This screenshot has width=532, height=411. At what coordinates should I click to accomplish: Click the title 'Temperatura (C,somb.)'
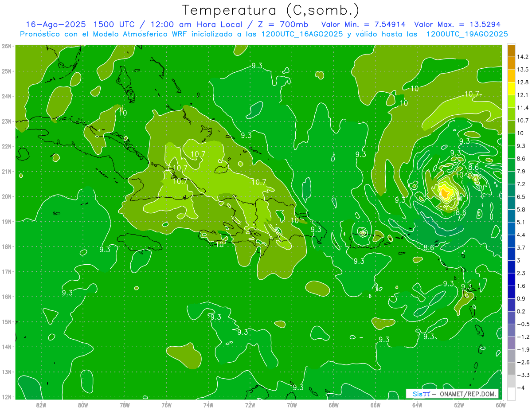tap(270, 10)
